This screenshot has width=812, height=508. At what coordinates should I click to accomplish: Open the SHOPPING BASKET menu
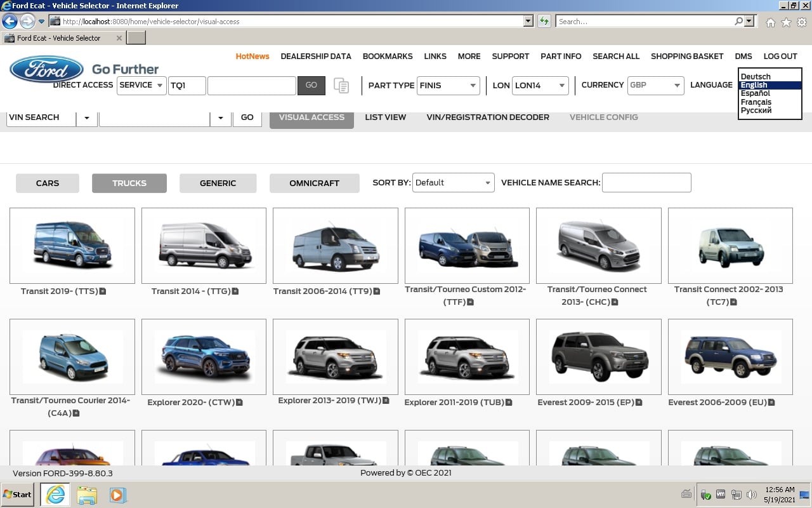[x=687, y=56]
